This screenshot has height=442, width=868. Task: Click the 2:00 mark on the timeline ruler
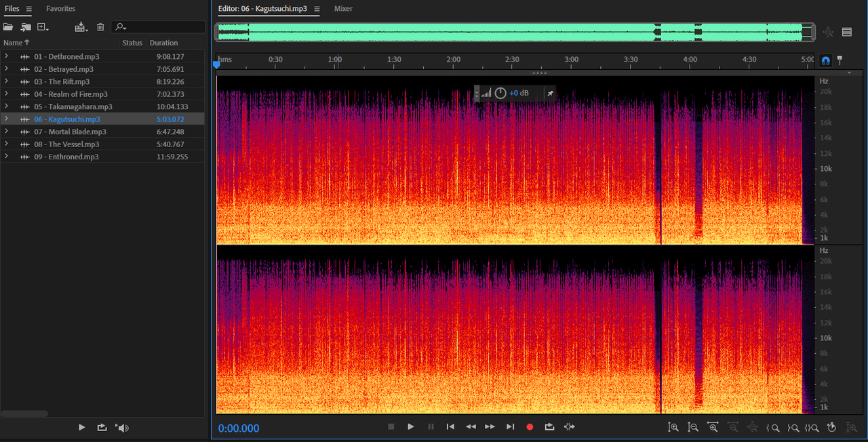[453, 60]
